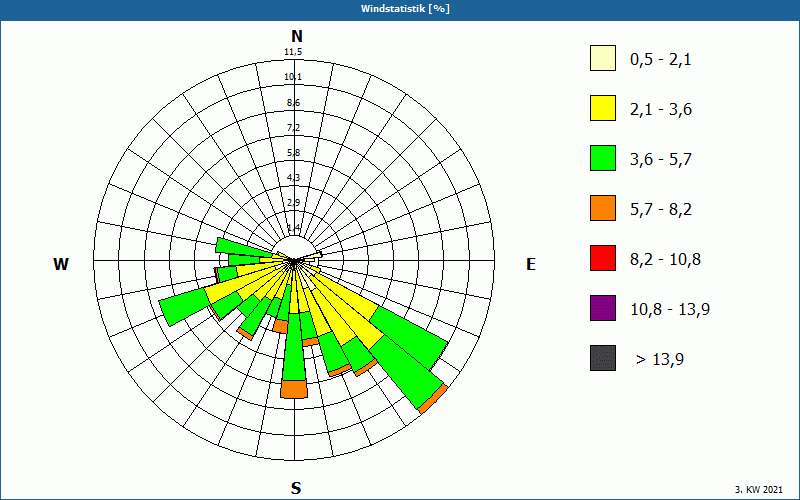
Task: Click the legend label 0,5 - 2,1
Action: pyautogui.click(x=661, y=60)
